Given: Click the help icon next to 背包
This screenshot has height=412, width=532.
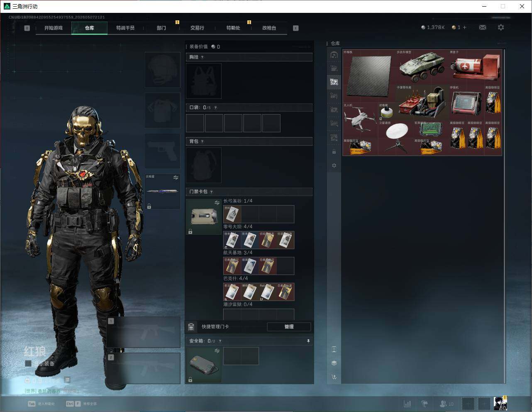Looking at the screenshot, I should (203, 141).
